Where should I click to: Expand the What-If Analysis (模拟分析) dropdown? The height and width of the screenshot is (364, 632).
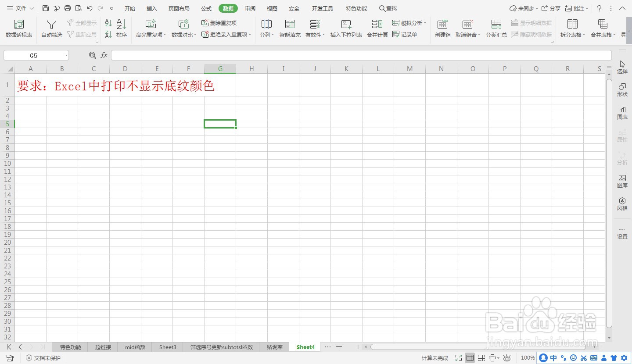pos(425,23)
